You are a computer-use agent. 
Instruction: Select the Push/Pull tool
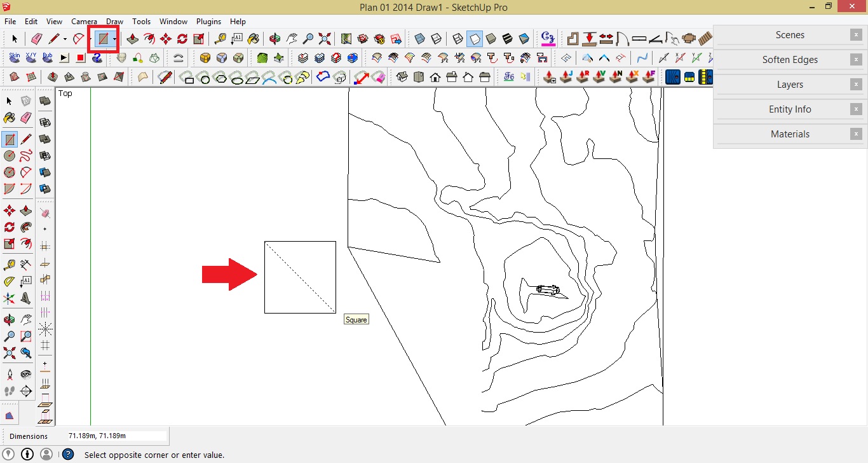[133, 39]
